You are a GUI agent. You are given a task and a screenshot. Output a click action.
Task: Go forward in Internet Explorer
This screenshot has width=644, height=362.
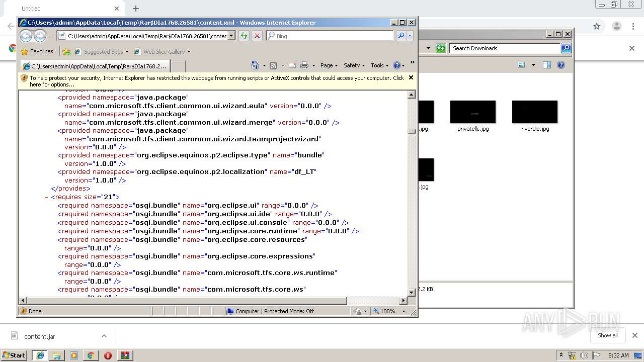coord(40,36)
